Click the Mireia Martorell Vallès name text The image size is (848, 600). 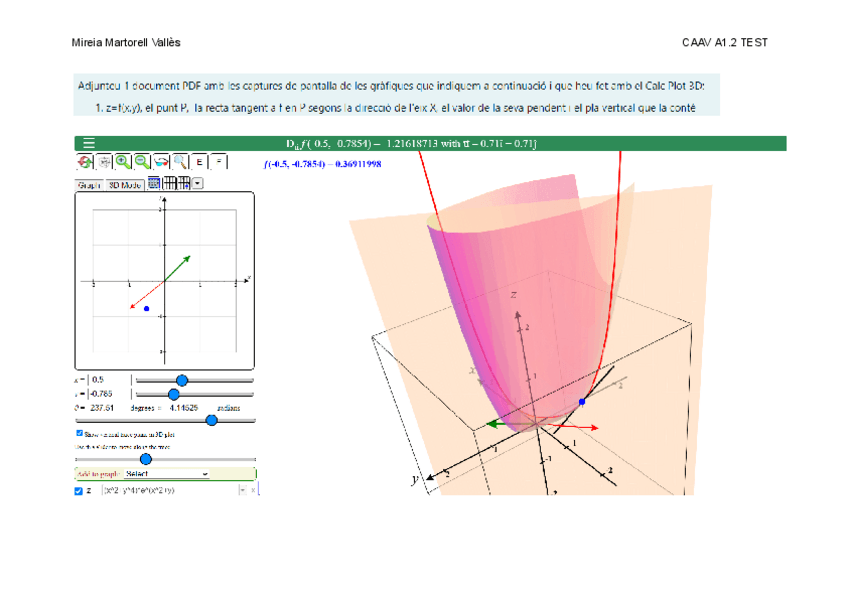126,43
